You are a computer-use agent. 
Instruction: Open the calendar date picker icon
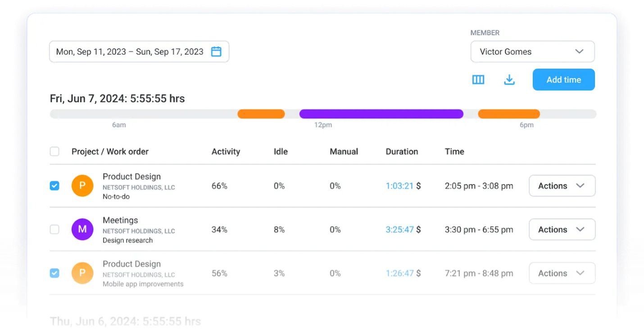[x=216, y=51]
